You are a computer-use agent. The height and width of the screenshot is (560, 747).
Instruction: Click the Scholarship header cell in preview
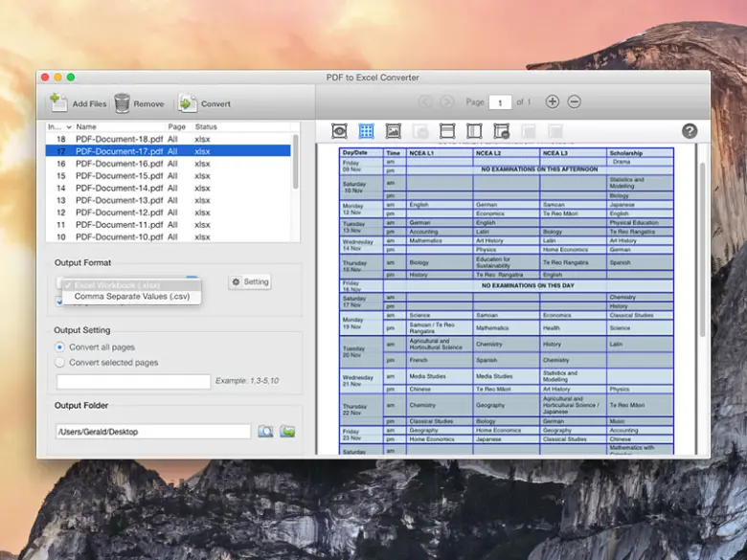point(640,153)
